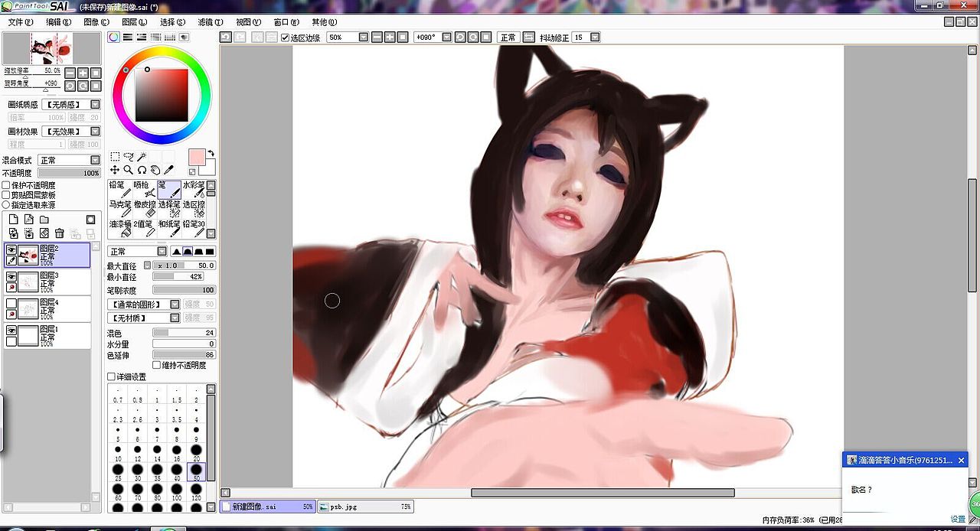The width and height of the screenshot is (980, 531).
Task: Select the Eyedropper tool
Action: click(168, 170)
